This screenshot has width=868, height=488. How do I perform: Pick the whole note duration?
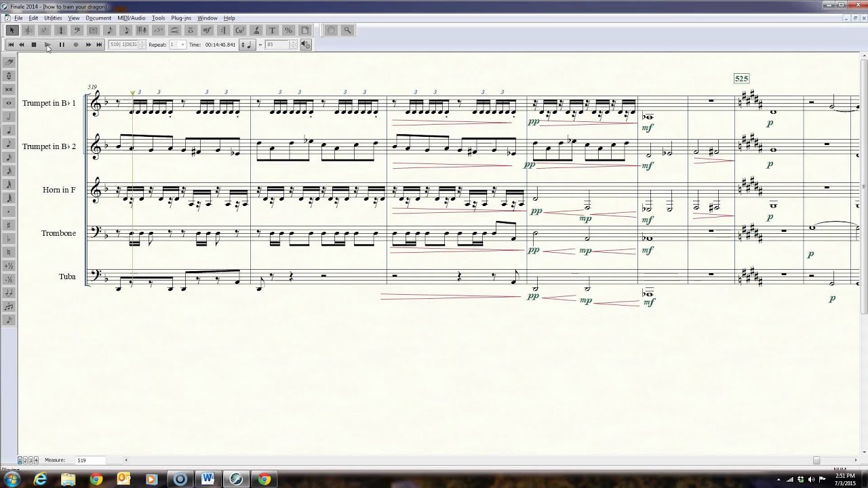click(9, 103)
